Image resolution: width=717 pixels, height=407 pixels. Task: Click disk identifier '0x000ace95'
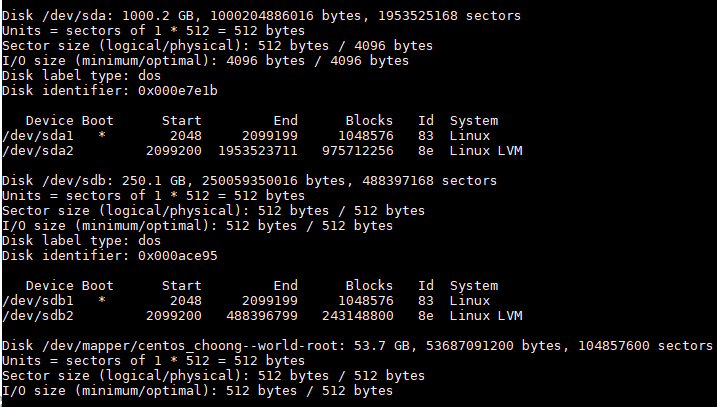pos(178,256)
